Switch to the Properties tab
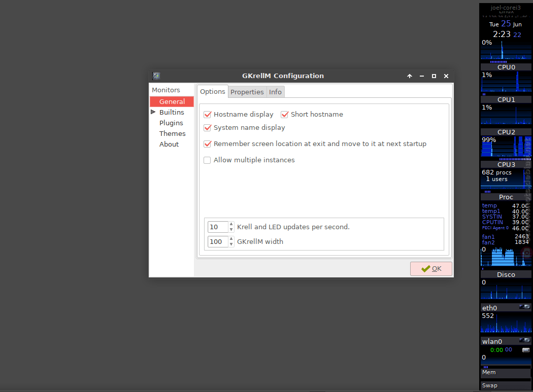The image size is (533, 392). [247, 92]
